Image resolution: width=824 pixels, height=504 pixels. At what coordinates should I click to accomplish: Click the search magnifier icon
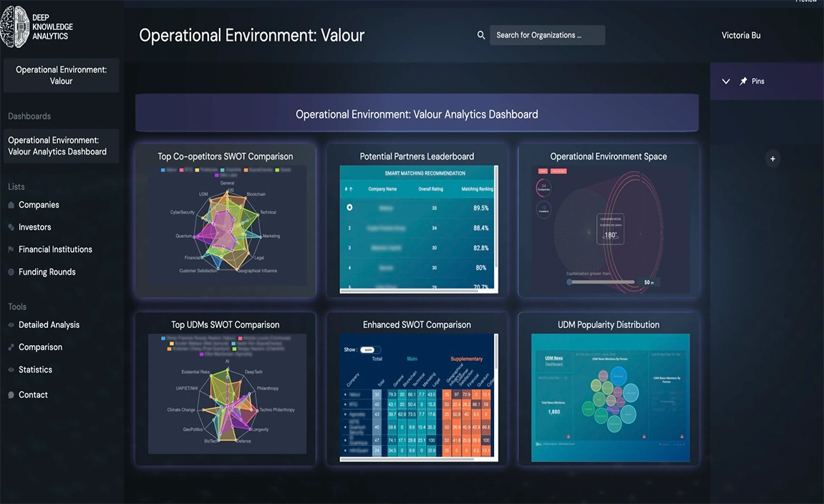[481, 35]
